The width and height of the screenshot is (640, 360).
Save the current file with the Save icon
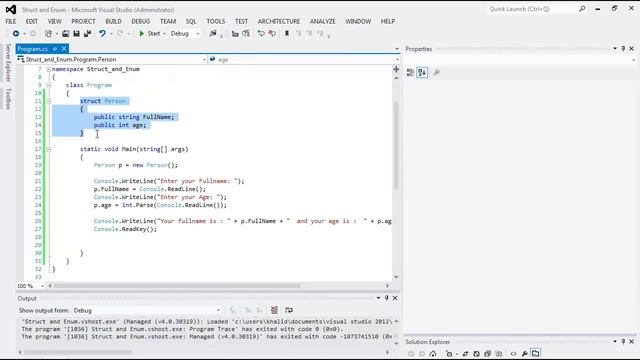point(76,33)
